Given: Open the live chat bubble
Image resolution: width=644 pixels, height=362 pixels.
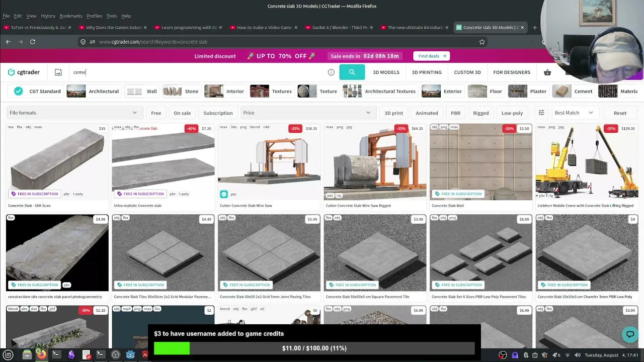Looking at the screenshot, I should pyautogui.click(x=630, y=334).
